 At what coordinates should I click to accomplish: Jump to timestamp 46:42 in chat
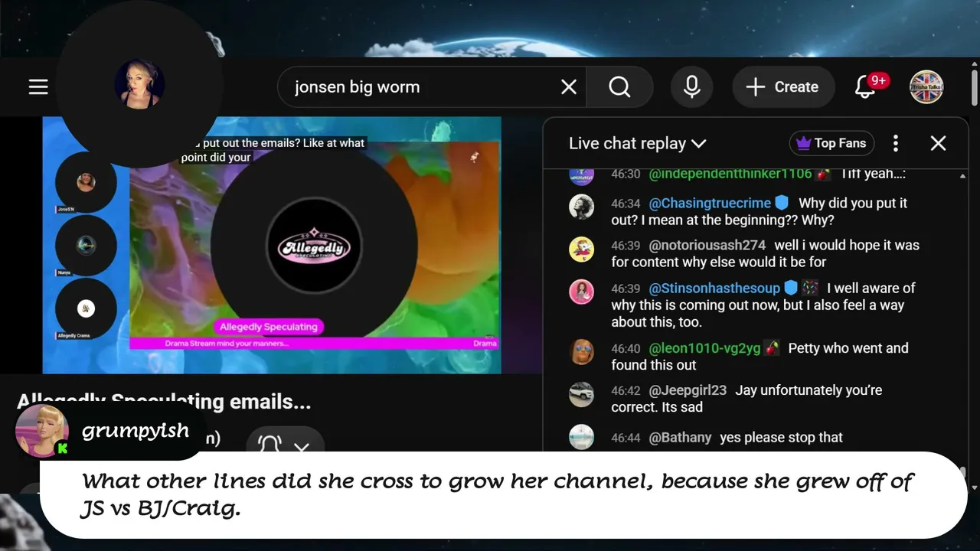coord(626,391)
